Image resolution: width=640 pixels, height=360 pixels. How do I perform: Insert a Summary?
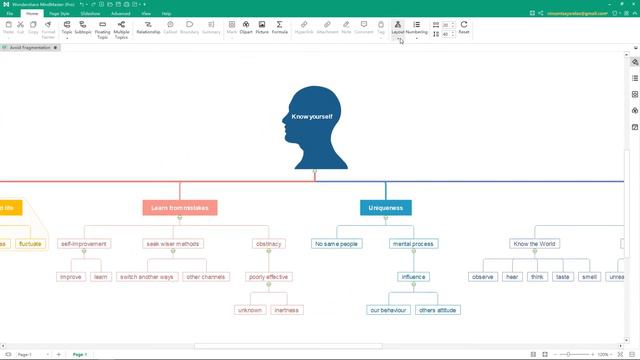pos(211,27)
